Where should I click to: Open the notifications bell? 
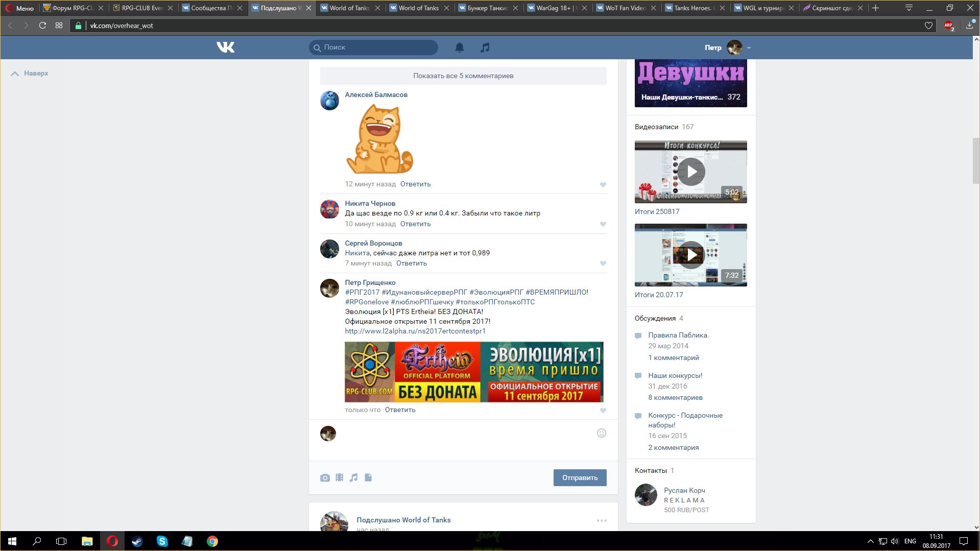tap(460, 47)
